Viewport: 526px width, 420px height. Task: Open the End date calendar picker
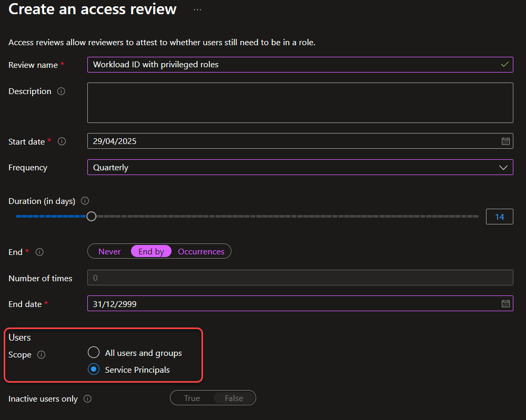point(505,304)
